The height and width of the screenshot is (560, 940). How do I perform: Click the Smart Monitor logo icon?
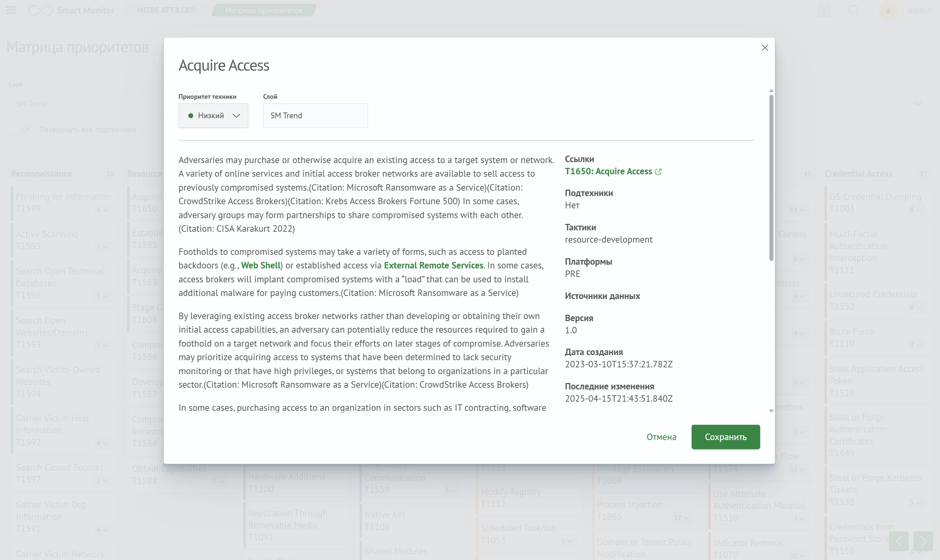pos(40,10)
